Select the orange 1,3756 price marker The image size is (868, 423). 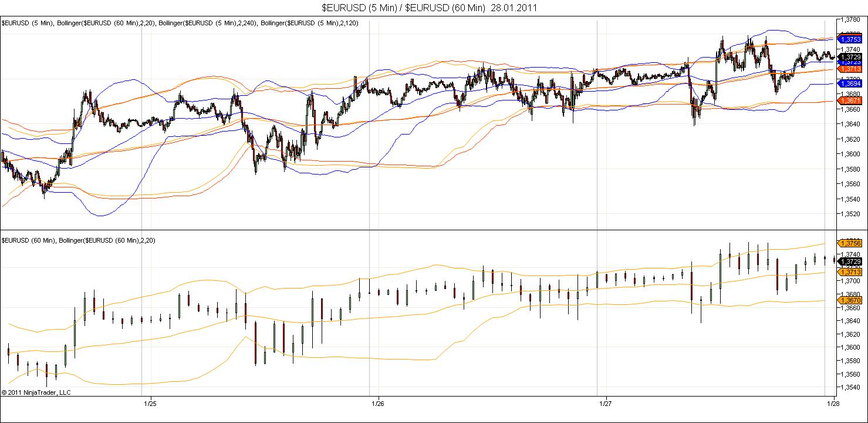(x=850, y=243)
